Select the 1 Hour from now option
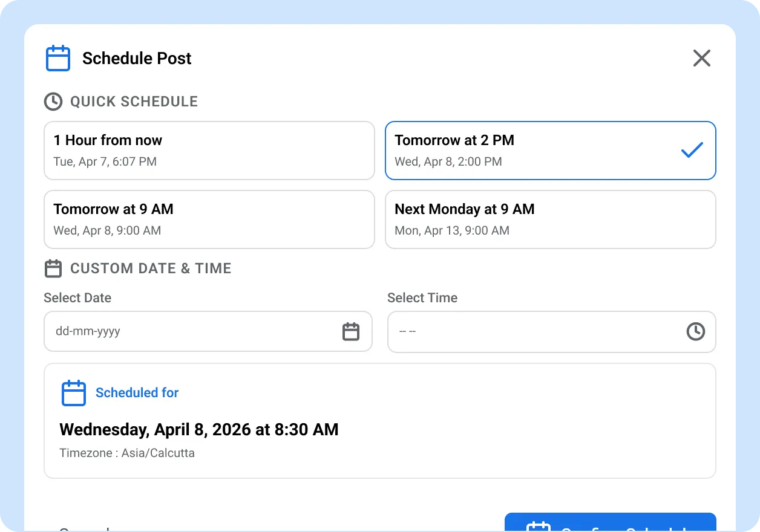The height and width of the screenshot is (532, 760). [x=209, y=150]
